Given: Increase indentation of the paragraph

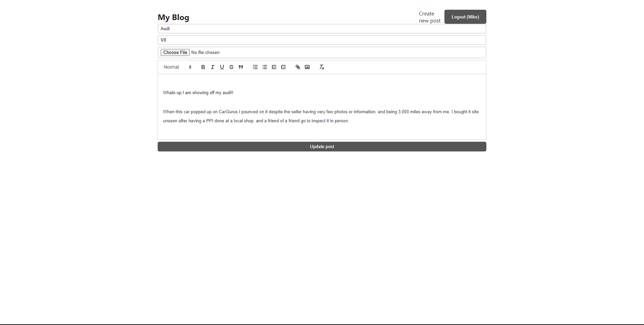Looking at the screenshot, I should click(x=283, y=67).
